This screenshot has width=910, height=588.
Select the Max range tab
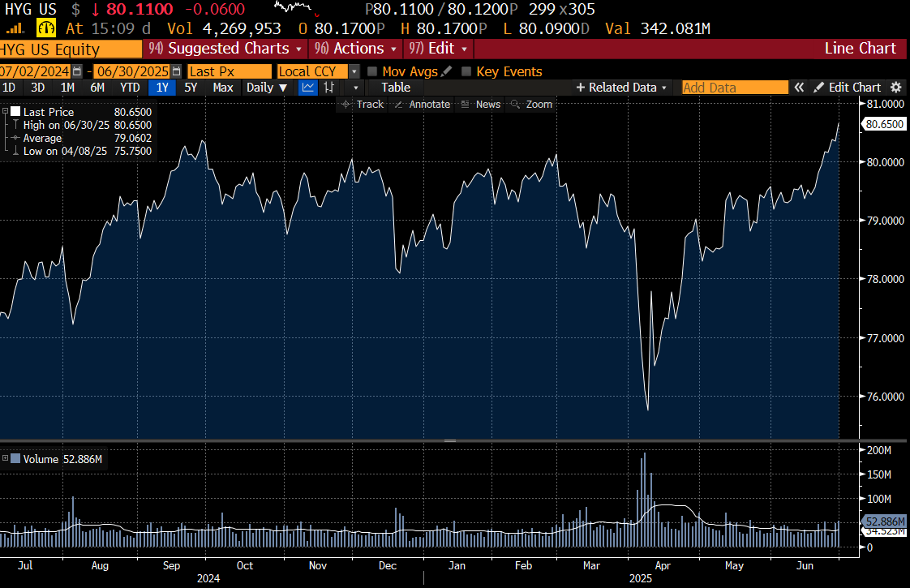(223, 88)
